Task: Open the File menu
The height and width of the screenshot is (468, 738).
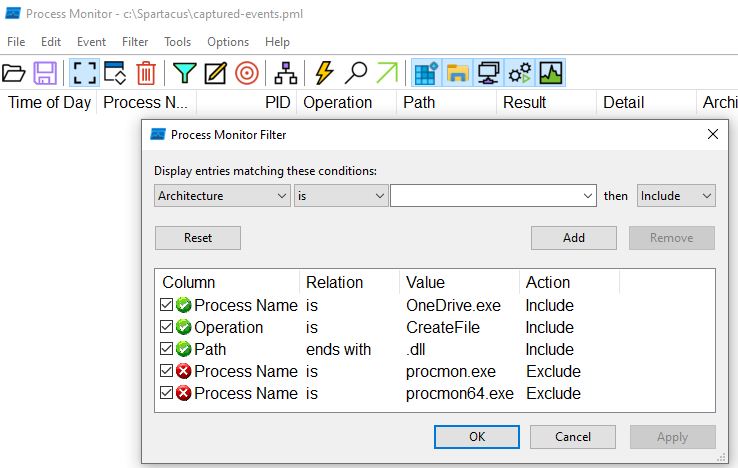Action: 16,42
